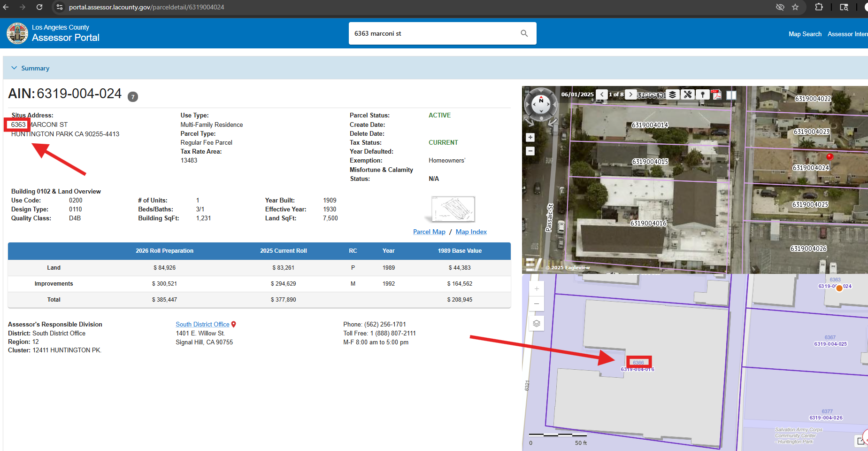The width and height of the screenshot is (868, 451).
Task: Open the layers tool in aerial imagery toolbar
Action: coord(672,94)
